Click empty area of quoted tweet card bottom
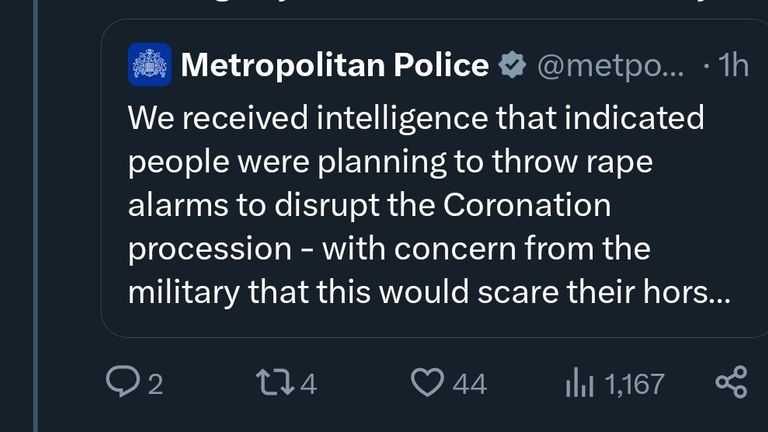This screenshot has height=432, width=768. point(431,323)
